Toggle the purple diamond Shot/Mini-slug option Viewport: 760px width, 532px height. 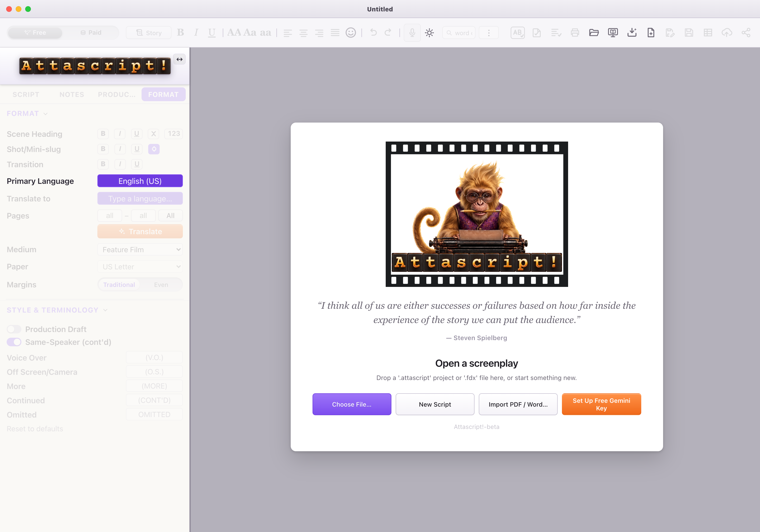pos(154,149)
